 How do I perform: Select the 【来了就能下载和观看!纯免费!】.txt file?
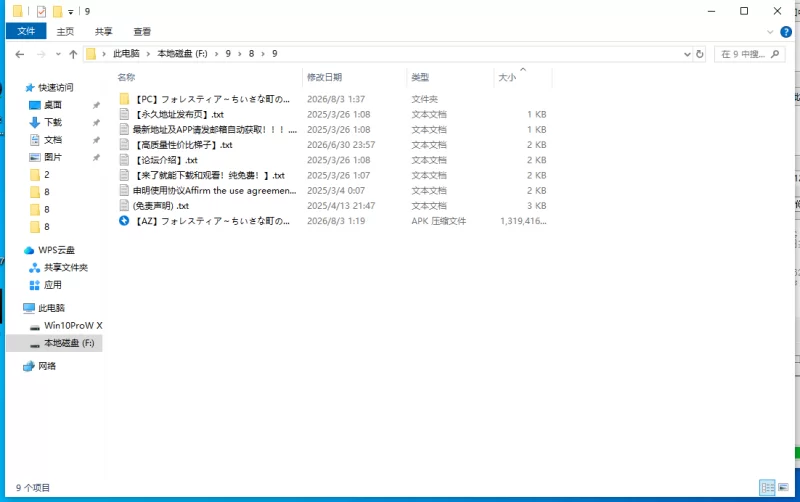point(210,175)
